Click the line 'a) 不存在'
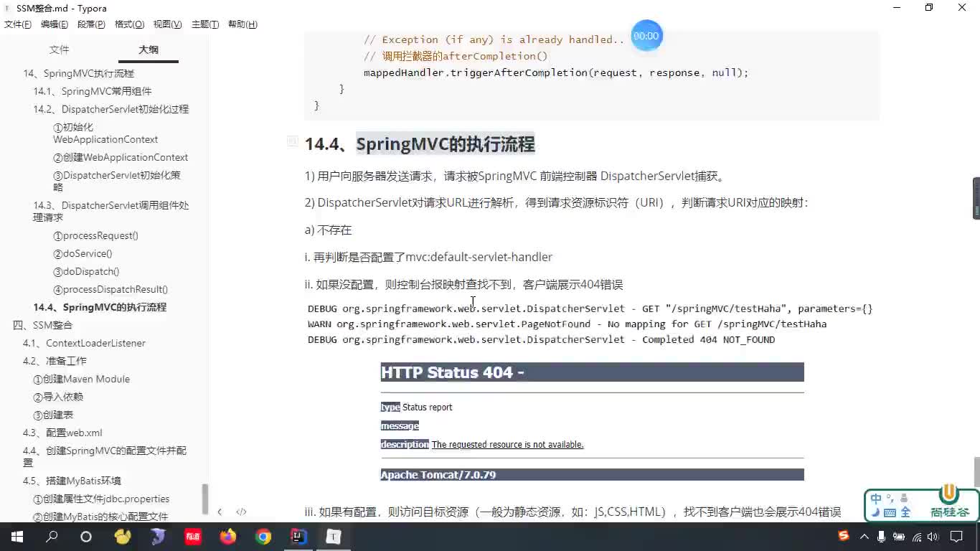Viewport: 980px width, 551px height. click(328, 230)
